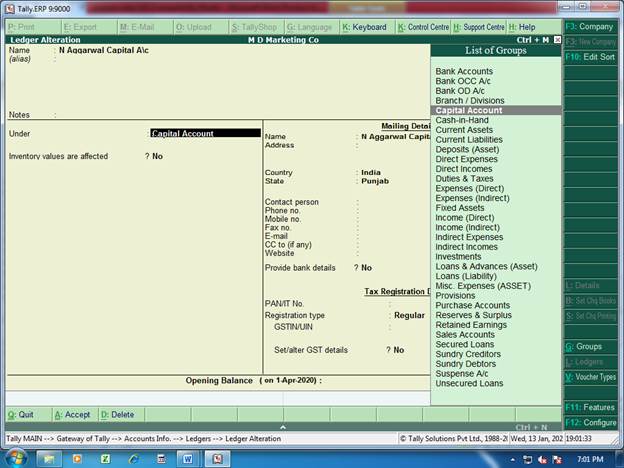Switch to Word in the taskbar
The width and height of the screenshot is (624, 468).
coord(188,459)
